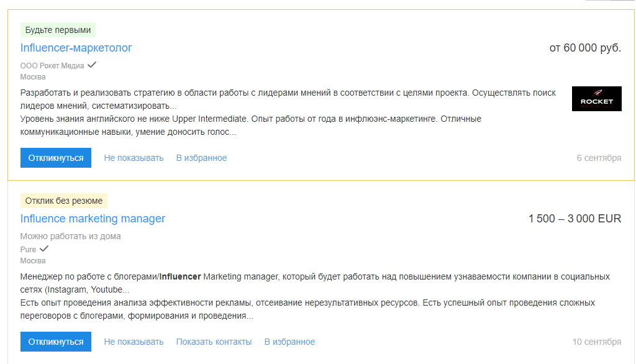Click Откликнуться for Influence marketing manager
636x364 pixels.
click(55, 342)
